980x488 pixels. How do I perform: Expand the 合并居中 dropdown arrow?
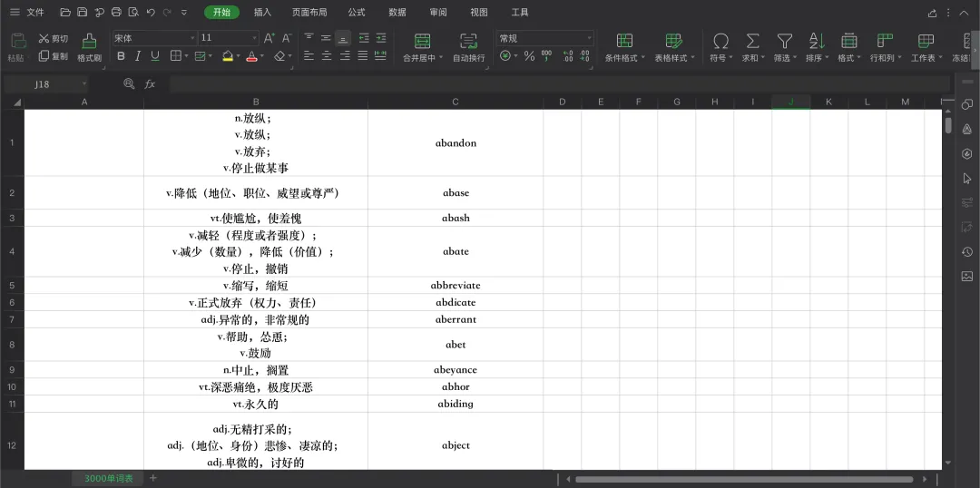coord(440,58)
